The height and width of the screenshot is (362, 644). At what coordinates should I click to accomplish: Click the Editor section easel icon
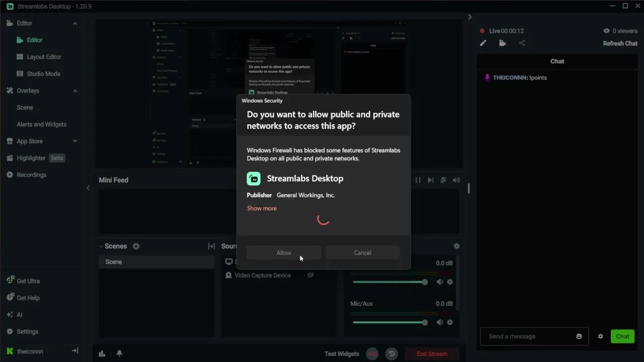[10, 23]
